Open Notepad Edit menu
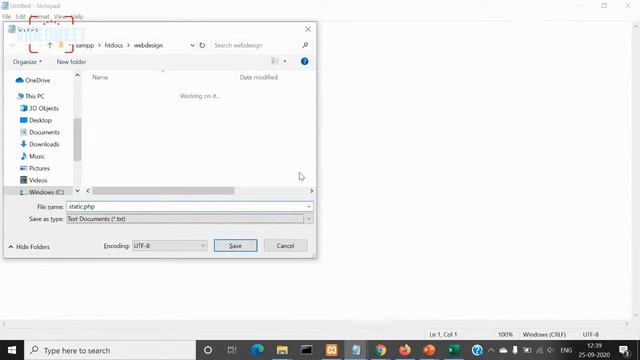 [x=20, y=16]
